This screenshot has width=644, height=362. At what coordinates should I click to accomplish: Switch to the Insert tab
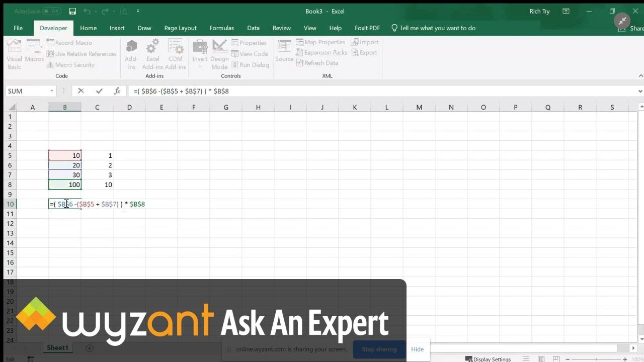tap(117, 28)
